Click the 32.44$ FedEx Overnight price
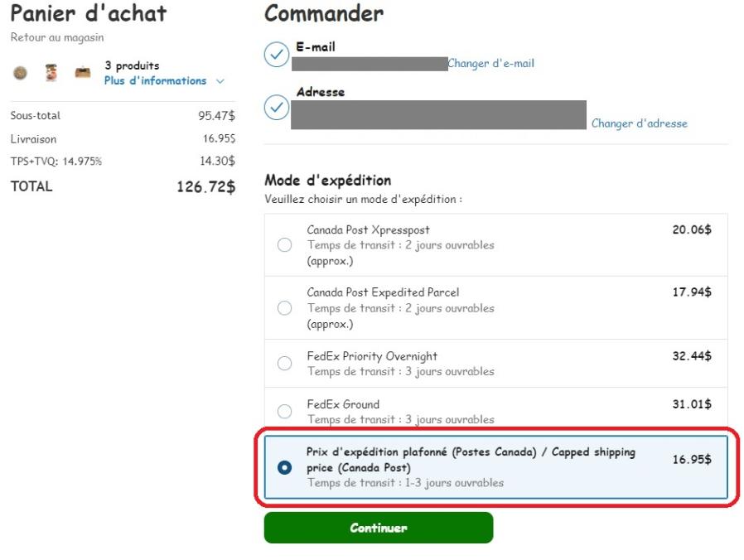The image size is (744, 560). (691, 356)
